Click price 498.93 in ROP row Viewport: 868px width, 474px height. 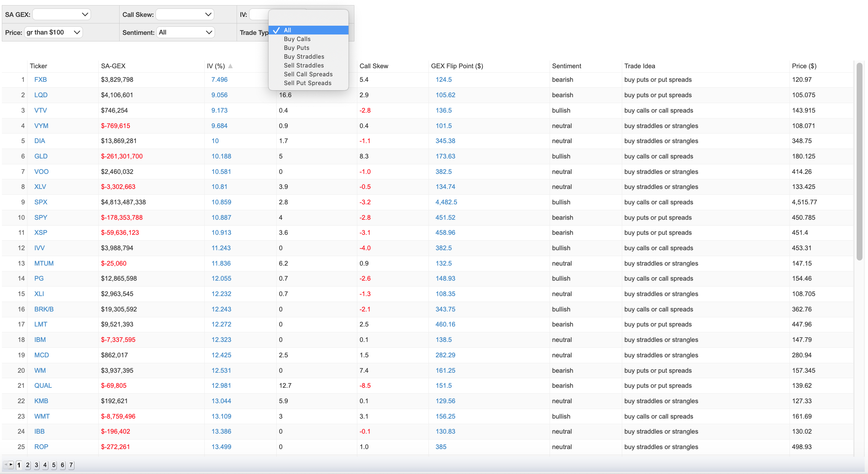pyautogui.click(x=802, y=447)
